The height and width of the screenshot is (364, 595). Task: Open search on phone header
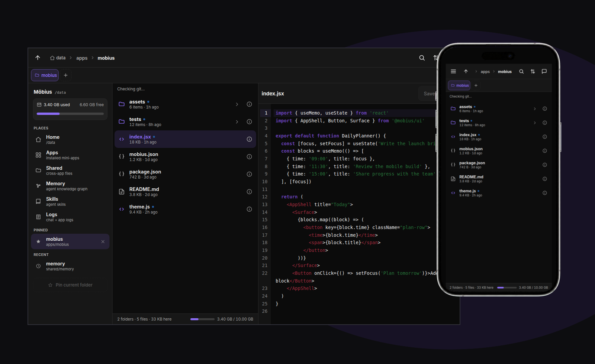pyautogui.click(x=521, y=71)
